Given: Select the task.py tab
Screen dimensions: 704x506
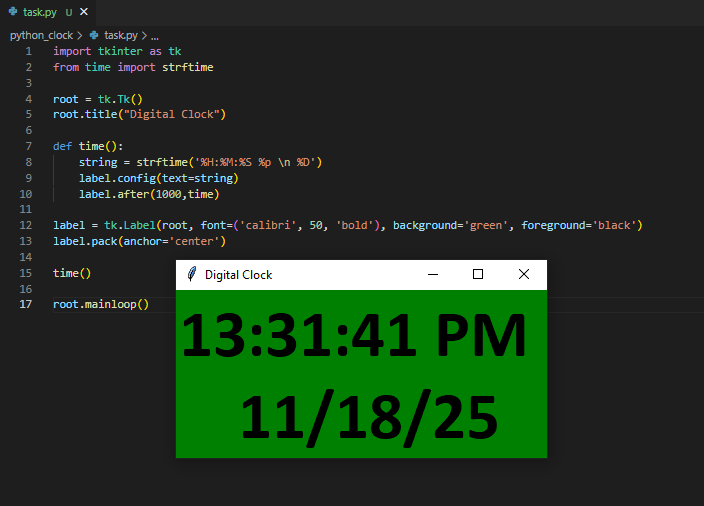Looking at the screenshot, I should coord(48,12).
